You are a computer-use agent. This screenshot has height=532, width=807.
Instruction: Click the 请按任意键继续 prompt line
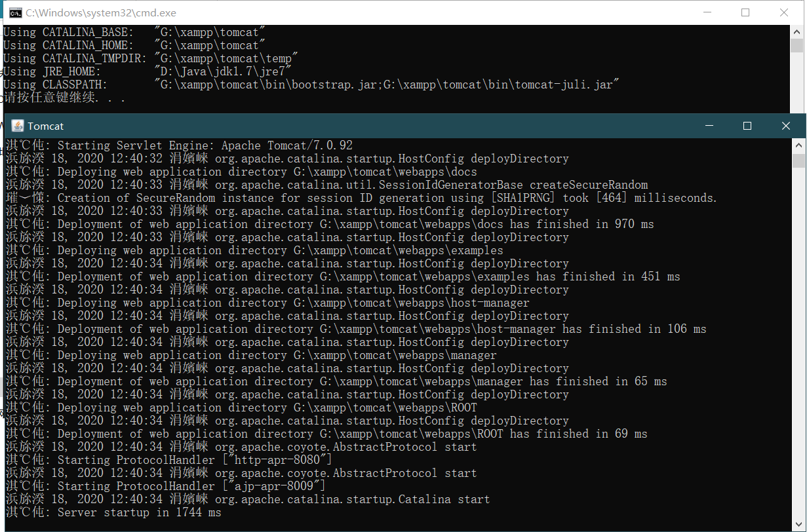tap(64, 98)
